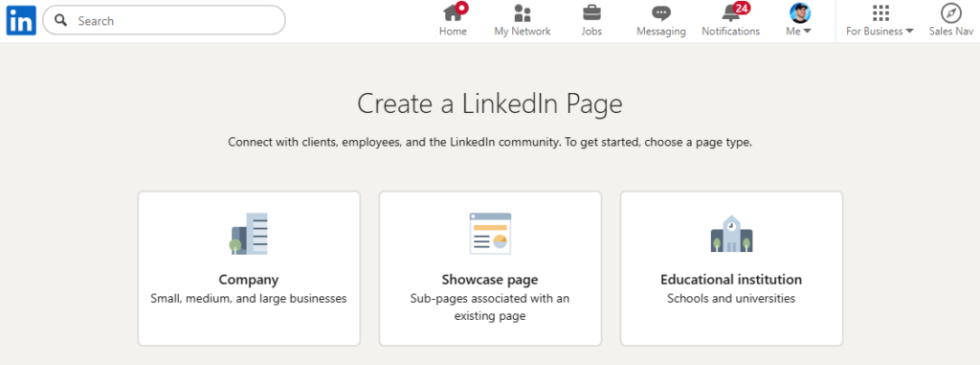Click 'Sub-pages associated with an existing page' text
980x365 pixels.
point(490,308)
